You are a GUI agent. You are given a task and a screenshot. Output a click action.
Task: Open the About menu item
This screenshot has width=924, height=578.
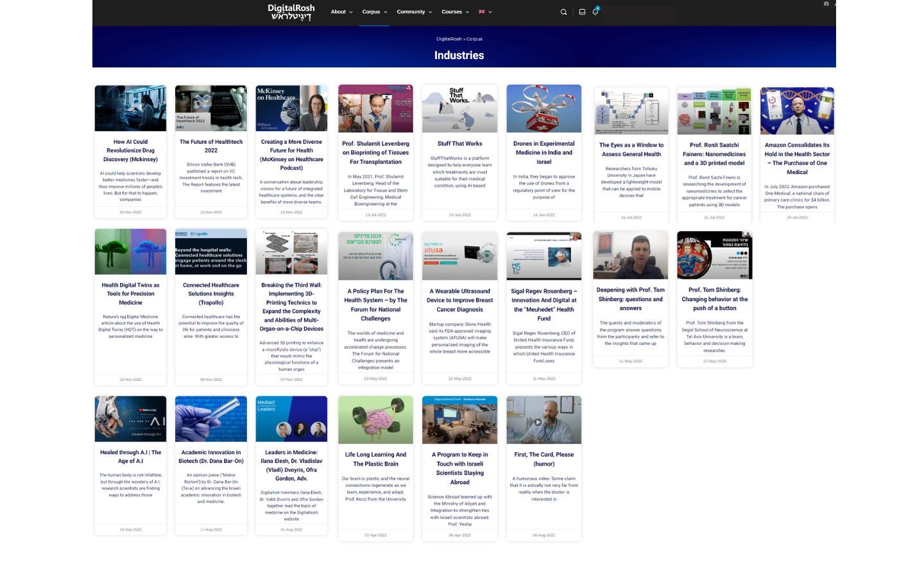pos(338,12)
